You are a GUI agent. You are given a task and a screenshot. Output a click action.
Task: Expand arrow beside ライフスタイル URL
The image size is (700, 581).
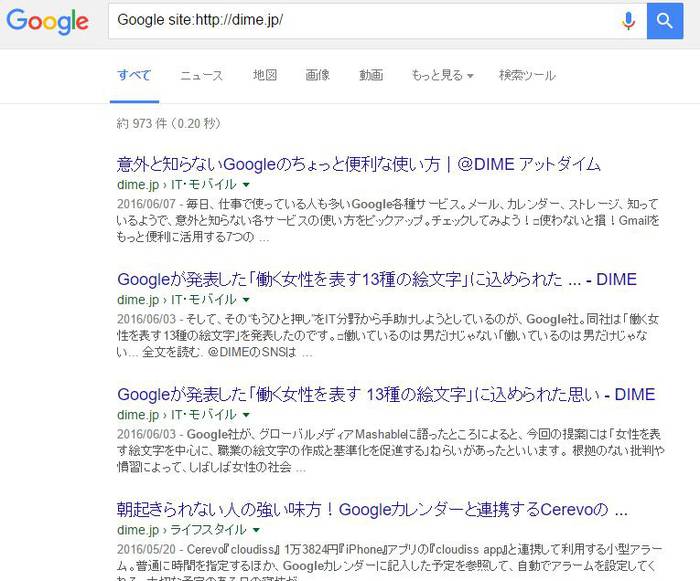point(256,530)
